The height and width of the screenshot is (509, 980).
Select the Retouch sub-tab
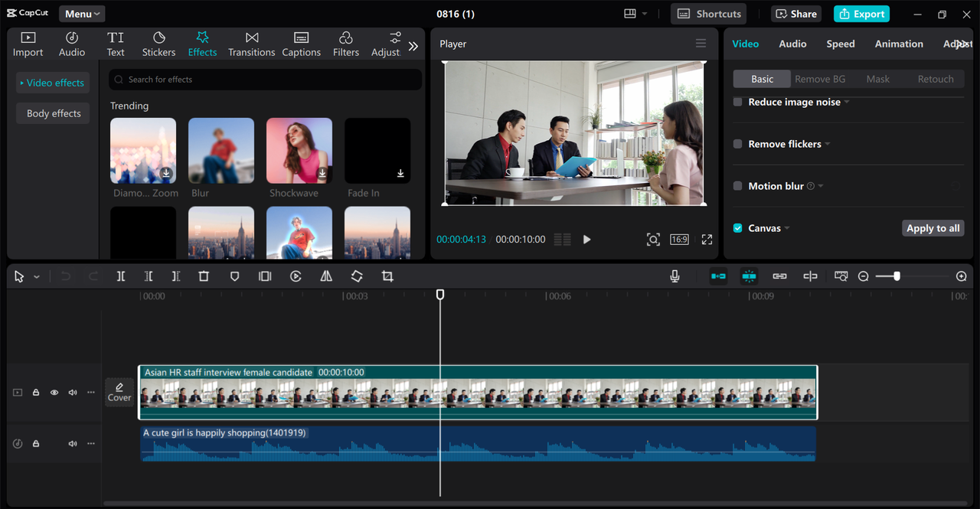click(936, 79)
